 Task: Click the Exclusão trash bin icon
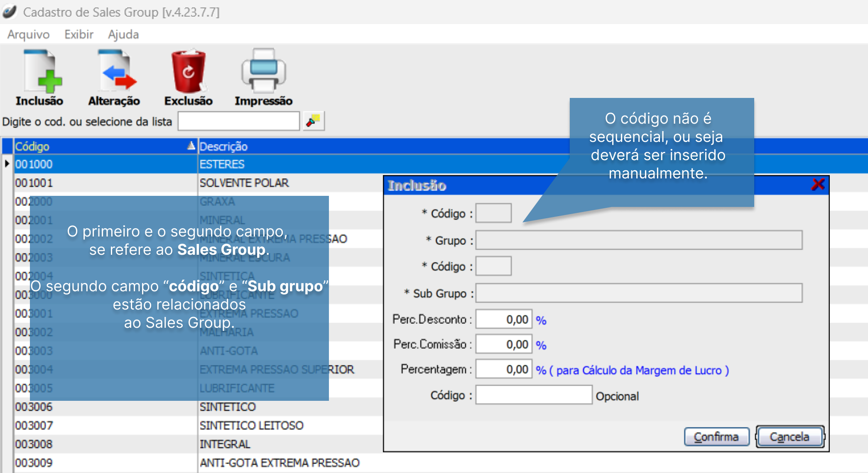[188, 71]
